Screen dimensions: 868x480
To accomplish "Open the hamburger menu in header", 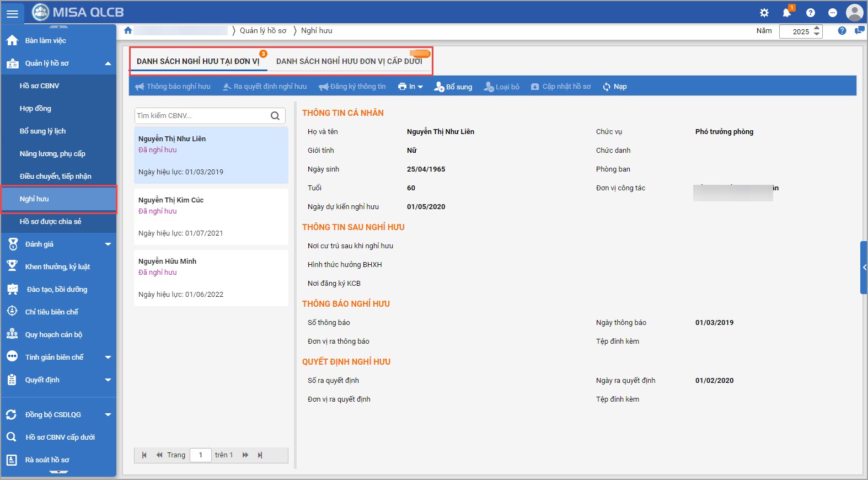I will (12, 13).
